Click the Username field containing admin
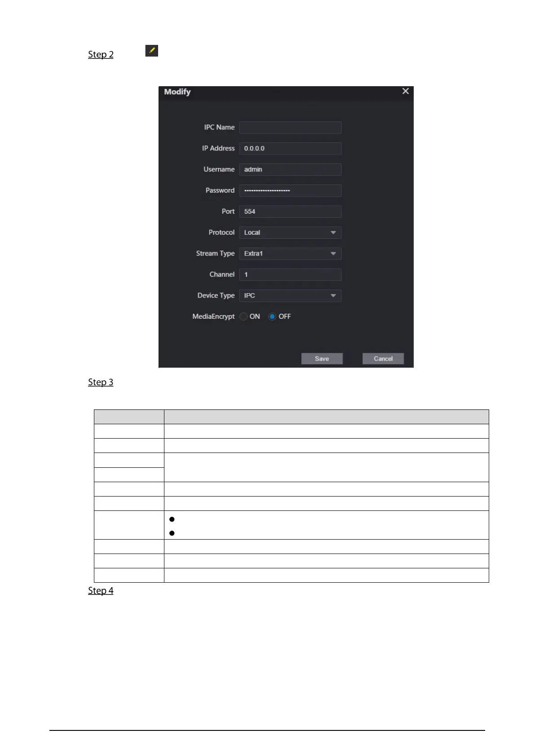 point(290,170)
